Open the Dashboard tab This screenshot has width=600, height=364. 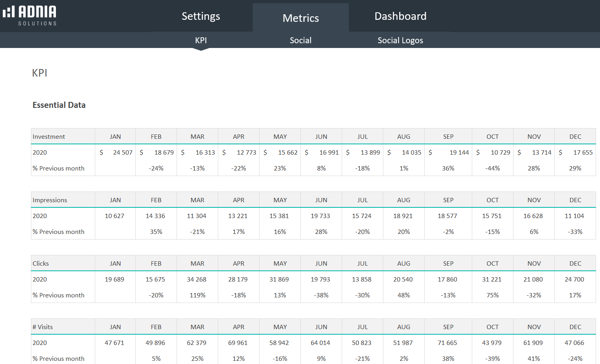[400, 16]
